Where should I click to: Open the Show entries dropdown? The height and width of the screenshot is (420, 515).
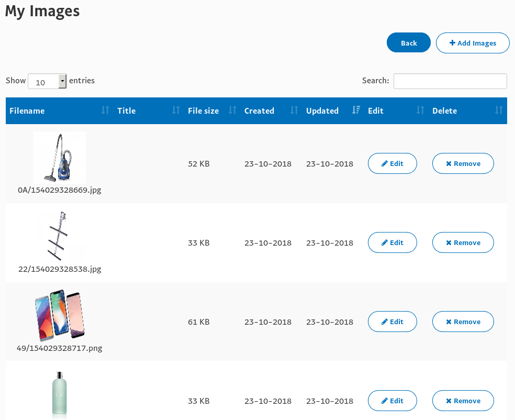[x=47, y=81]
